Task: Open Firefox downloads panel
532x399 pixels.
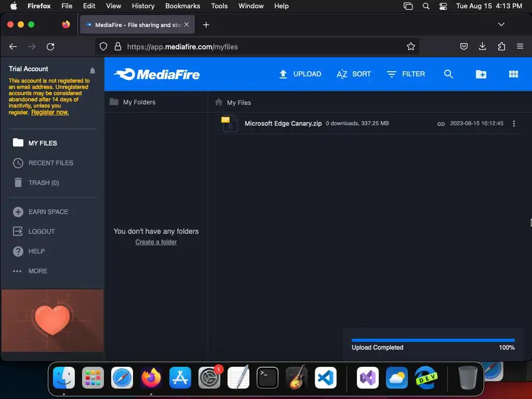Action: 482,46
